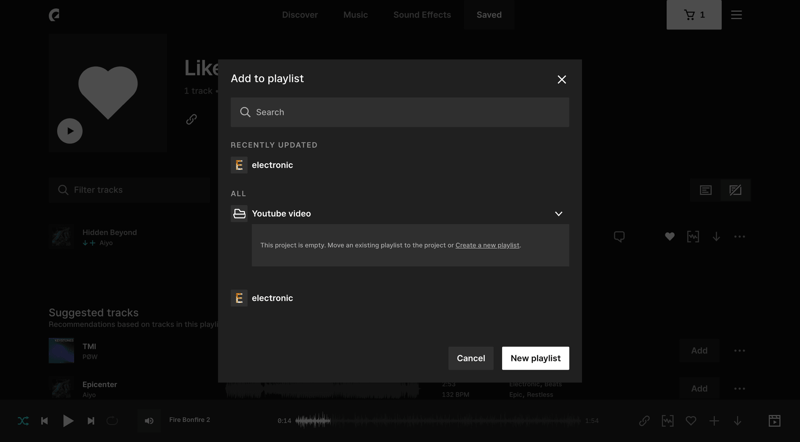Skip to next track
This screenshot has width=800, height=442.
coord(91,421)
